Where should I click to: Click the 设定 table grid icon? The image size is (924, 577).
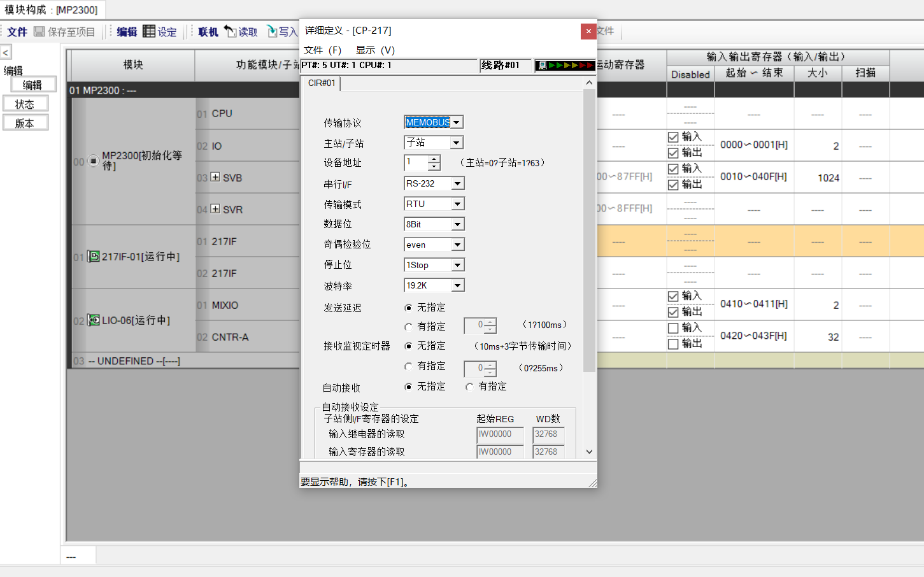149,31
